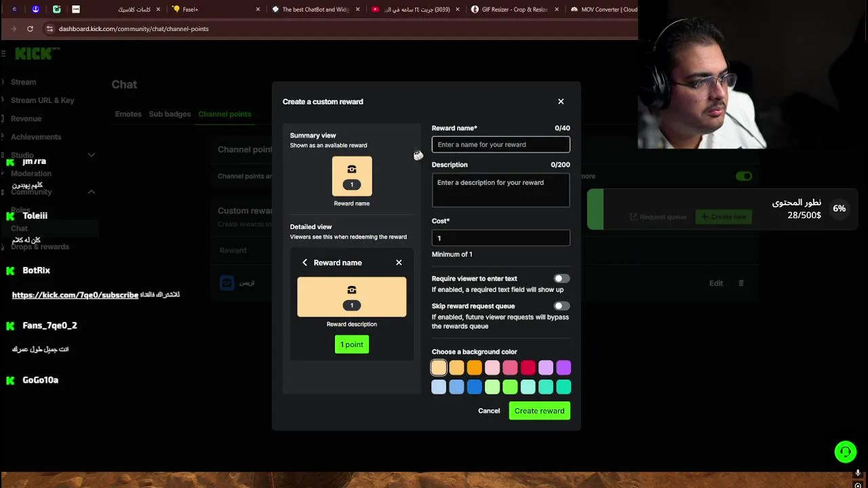Select the dark blue background color

pyautogui.click(x=474, y=387)
